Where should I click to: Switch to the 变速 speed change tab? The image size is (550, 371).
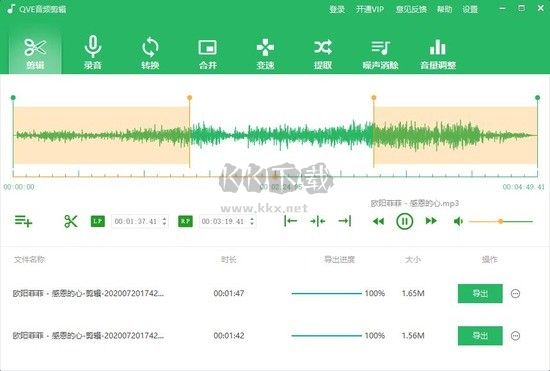pyautogui.click(x=265, y=53)
